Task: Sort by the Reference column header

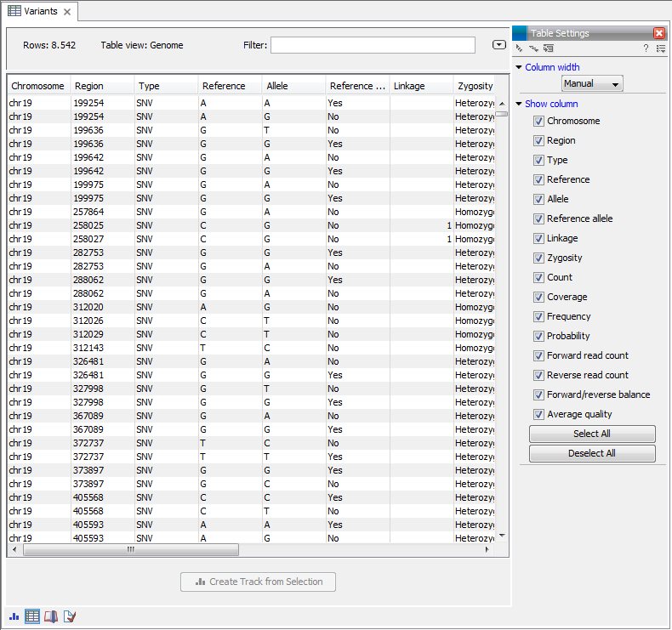Action: coord(230,86)
